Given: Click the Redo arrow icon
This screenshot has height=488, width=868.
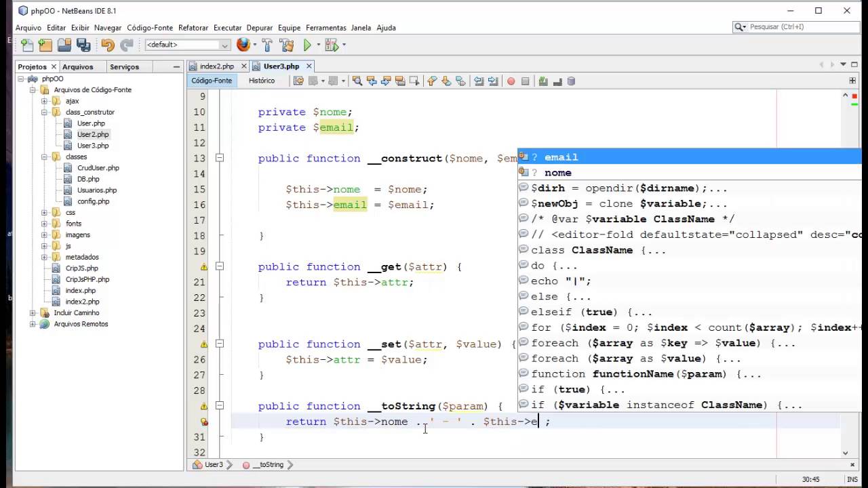Looking at the screenshot, I should coord(126,45).
